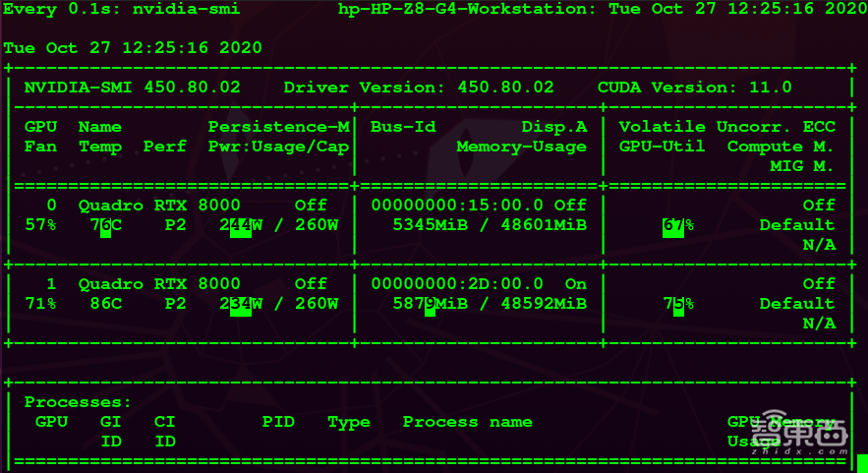This screenshot has width=868, height=473.
Task: Select the hp-HP-Z8-G4-Workstation hostname text
Action: tap(464, 9)
